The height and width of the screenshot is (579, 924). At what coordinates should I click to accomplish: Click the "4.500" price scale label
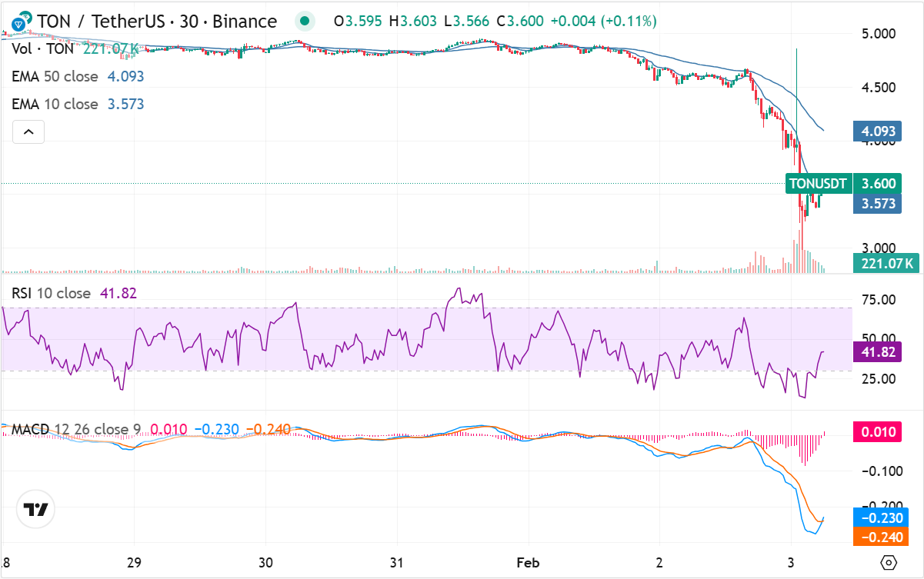(879, 88)
